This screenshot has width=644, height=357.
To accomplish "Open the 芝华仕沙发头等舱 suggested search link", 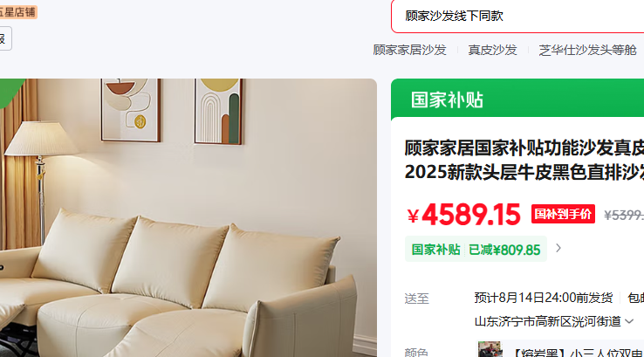I will (588, 50).
